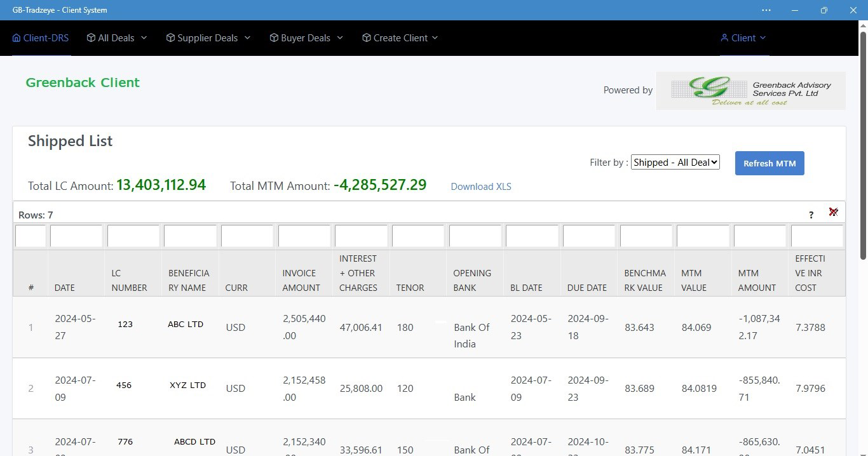868x456 pixels.
Task: Click the red clear filters icon
Action: pos(833,212)
